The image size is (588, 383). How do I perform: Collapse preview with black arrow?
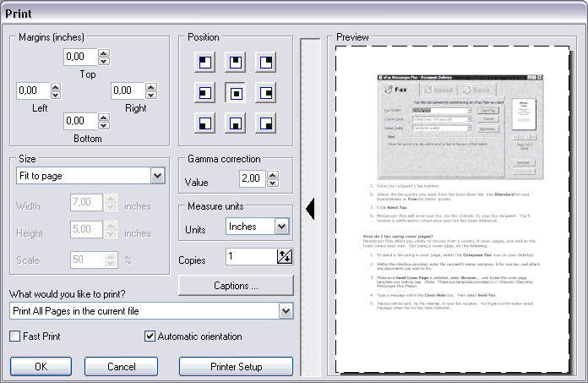310,209
